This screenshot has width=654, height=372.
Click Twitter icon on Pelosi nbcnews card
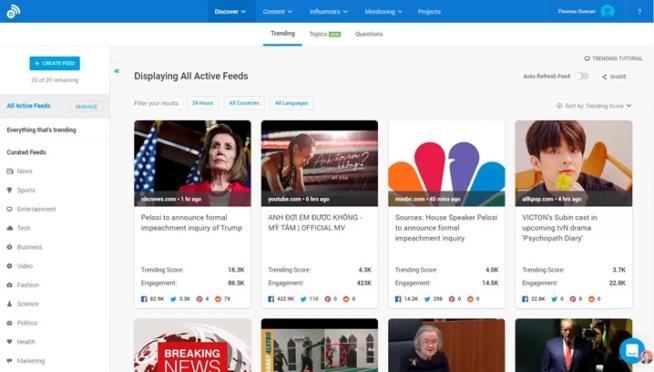coord(173,299)
